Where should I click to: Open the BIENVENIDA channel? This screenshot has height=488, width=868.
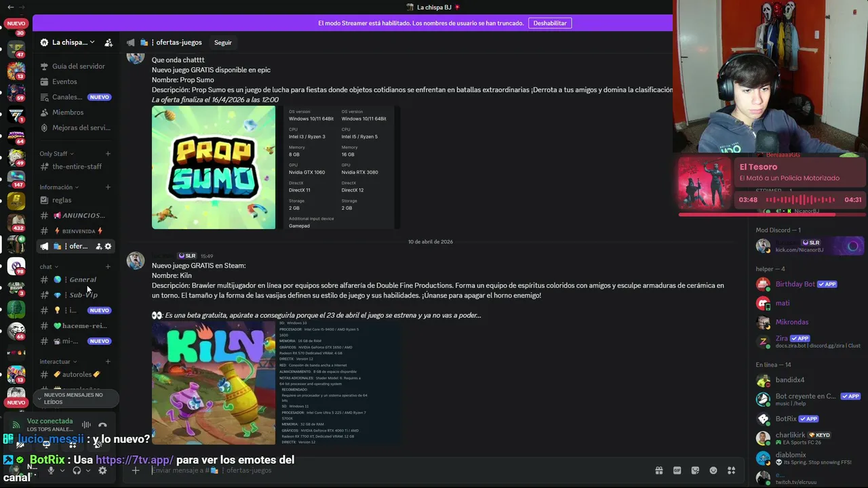click(x=75, y=231)
